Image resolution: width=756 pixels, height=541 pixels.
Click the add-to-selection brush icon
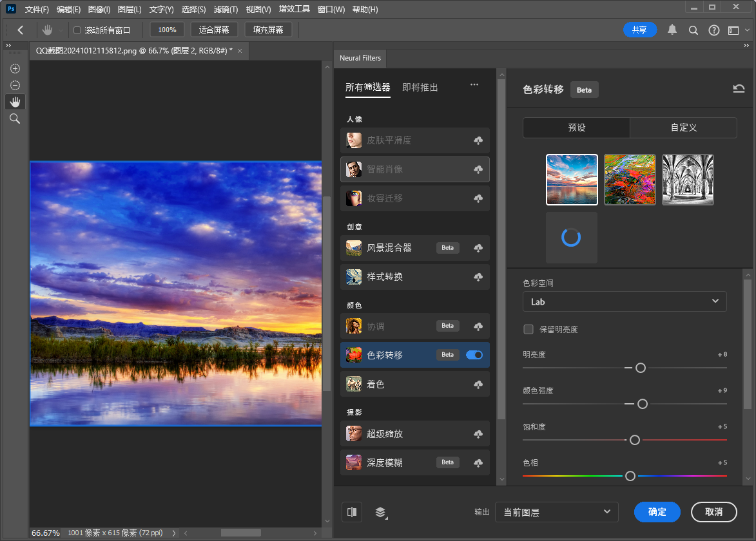pyautogui.click(x=15, y=68)
